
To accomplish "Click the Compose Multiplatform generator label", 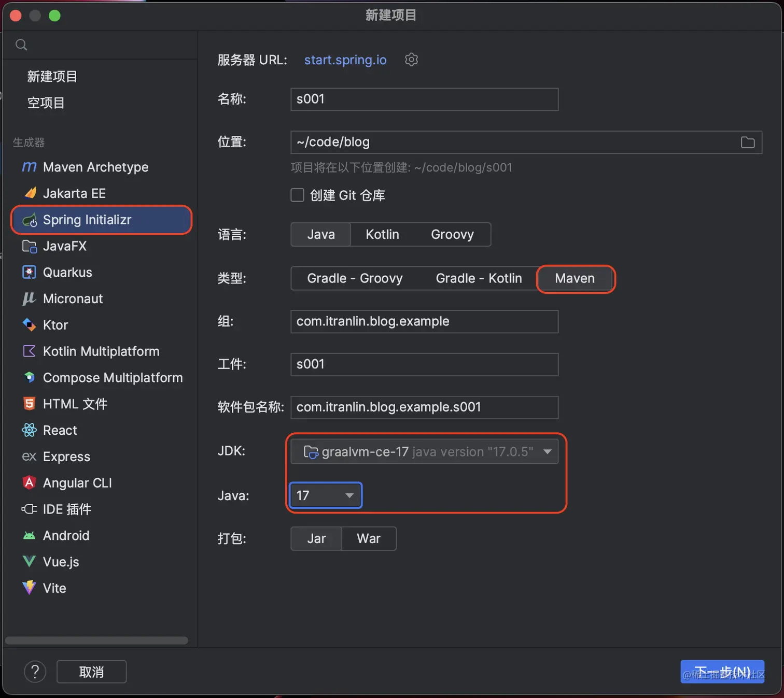I will [x=113, y=377].
